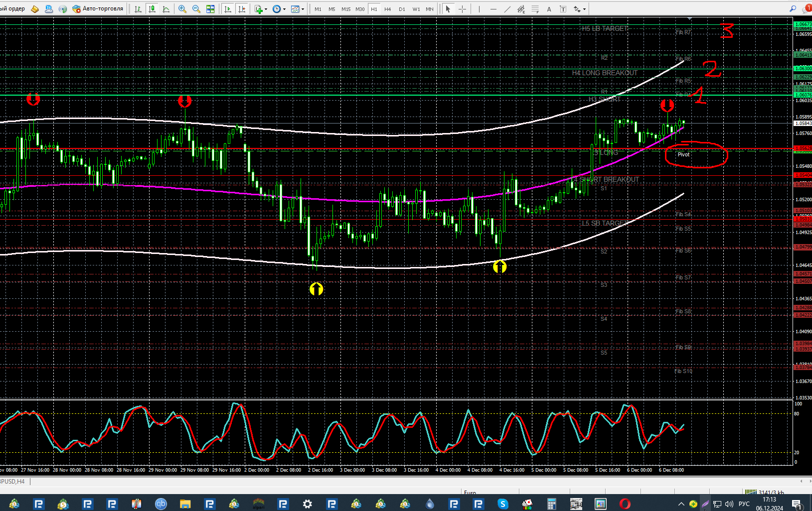
Task: Select the M5 timeframe
Action: (332, 9)
